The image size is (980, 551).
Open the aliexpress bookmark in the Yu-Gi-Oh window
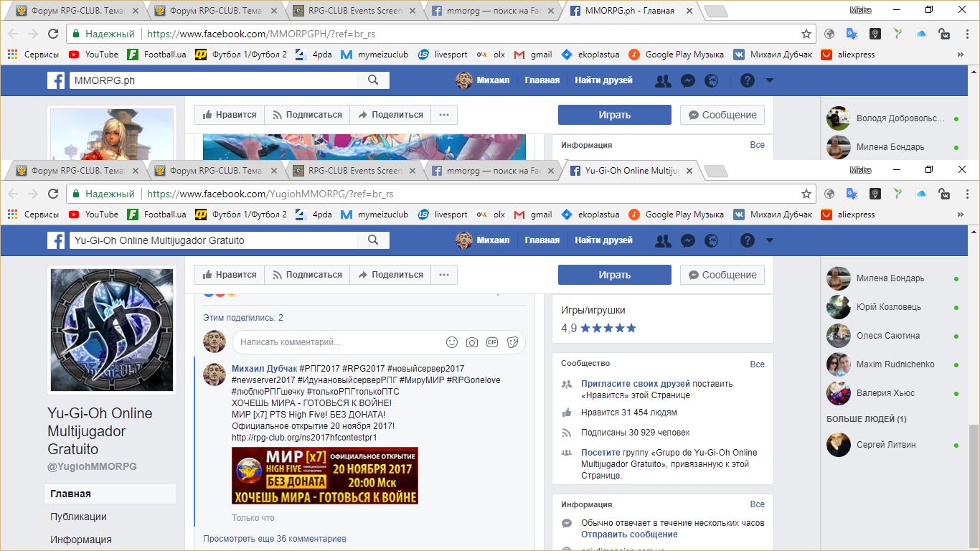coord(848,215)
